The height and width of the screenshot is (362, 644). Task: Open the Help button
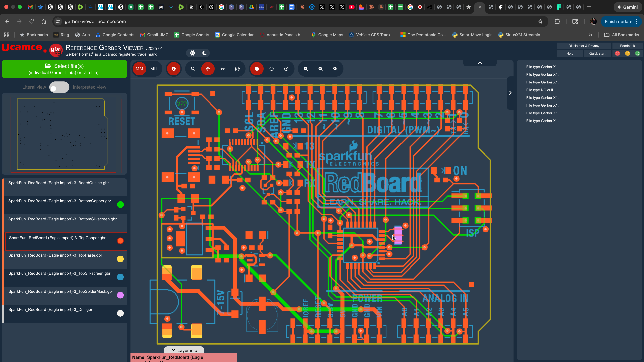click(x=570, y=53)
